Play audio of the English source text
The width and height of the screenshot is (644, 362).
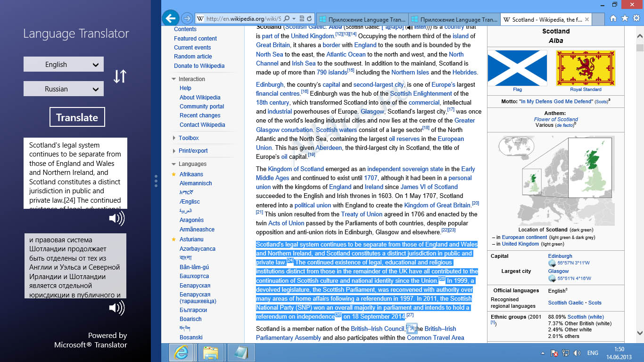point(117,218)
